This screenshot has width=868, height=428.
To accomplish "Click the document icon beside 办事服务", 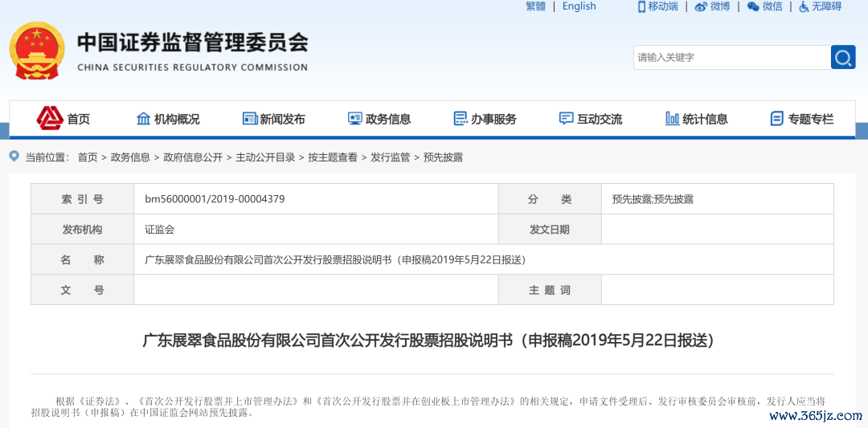I will 461,118.
